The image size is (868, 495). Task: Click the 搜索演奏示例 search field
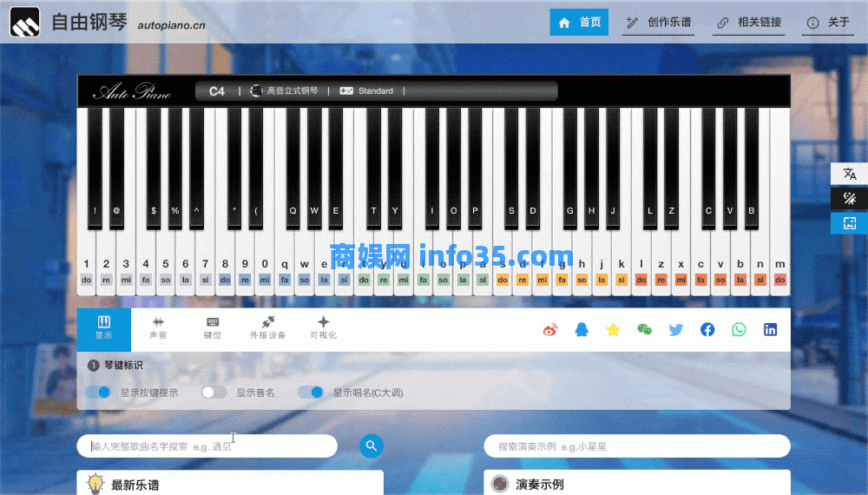coord(637,446)
